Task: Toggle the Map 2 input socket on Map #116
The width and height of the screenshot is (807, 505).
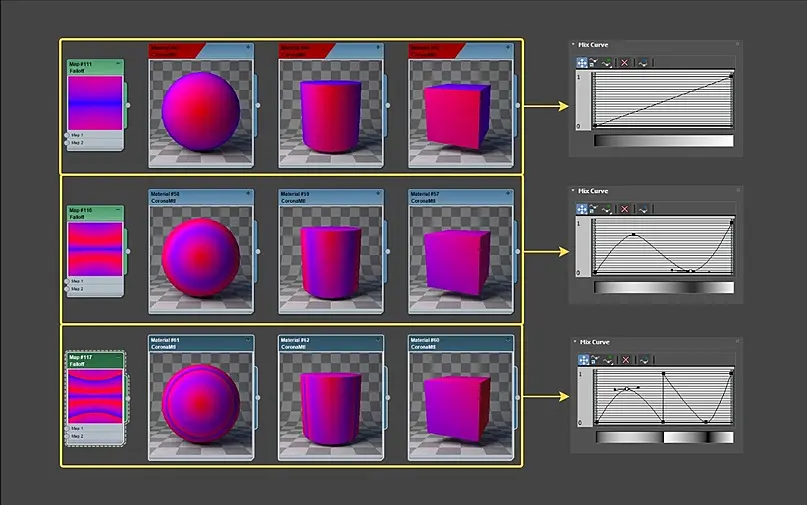Action: click(x=67, y=289)
